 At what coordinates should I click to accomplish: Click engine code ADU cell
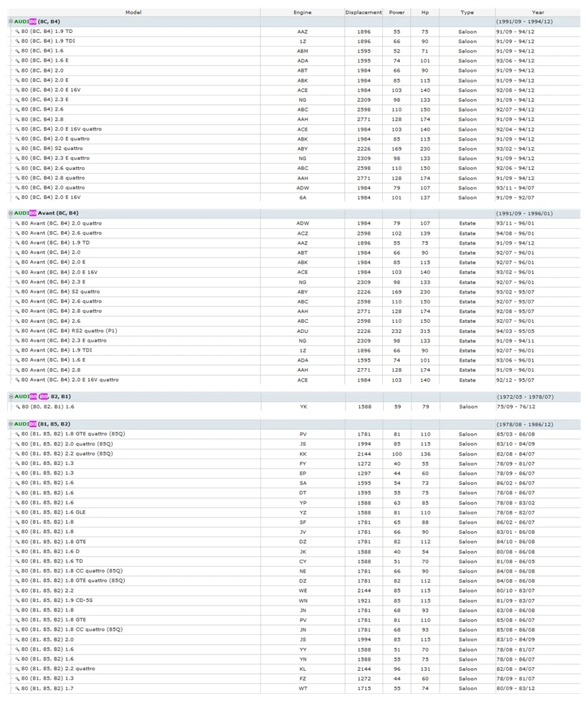click(x=303, y=331)
